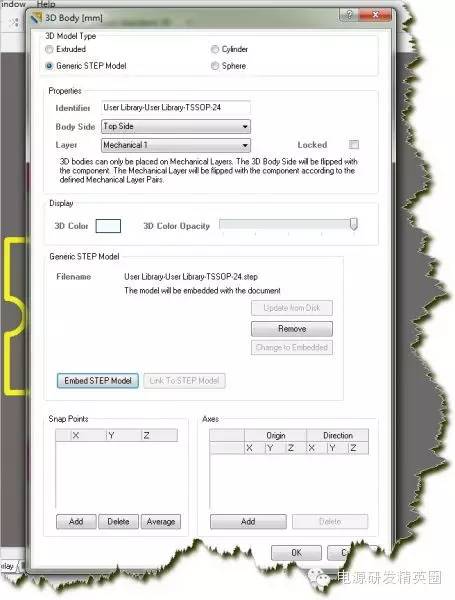Click the 3D Body dialog title icon
Screen dimensions: 455x600
(36, 18)
